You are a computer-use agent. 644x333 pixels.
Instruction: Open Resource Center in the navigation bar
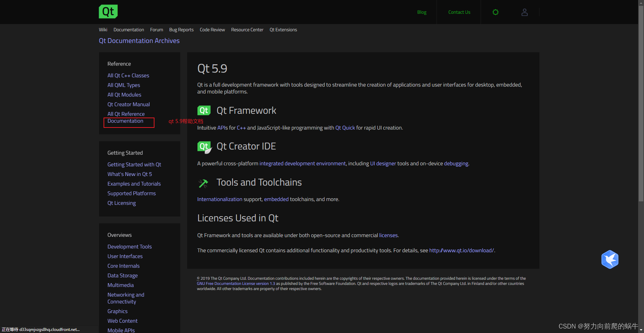tap(247, 30)
